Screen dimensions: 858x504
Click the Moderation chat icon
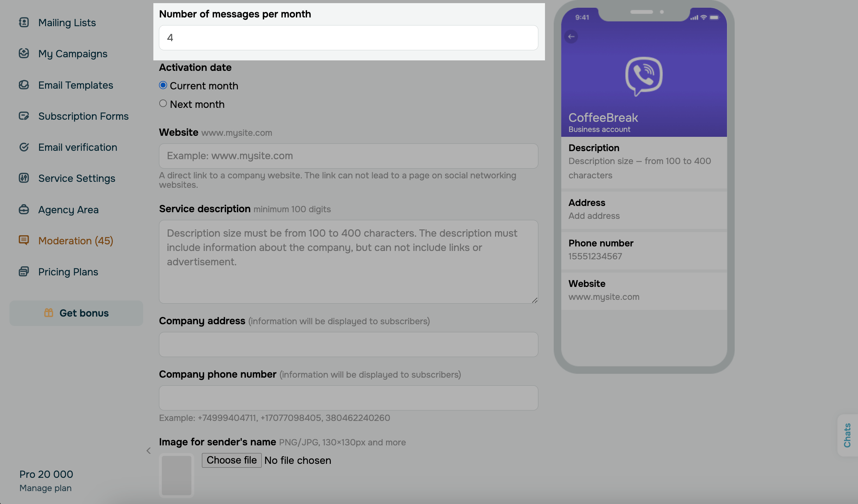[x=24, y=240]
